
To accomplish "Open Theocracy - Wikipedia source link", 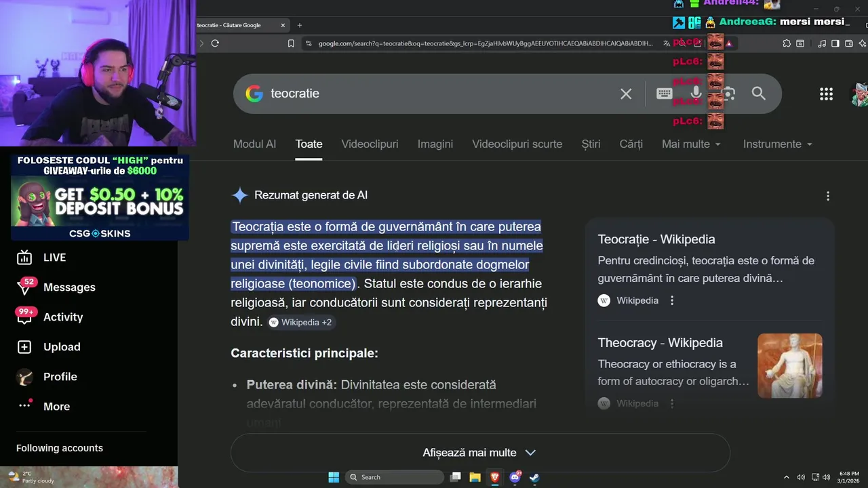I will [660, 342].
